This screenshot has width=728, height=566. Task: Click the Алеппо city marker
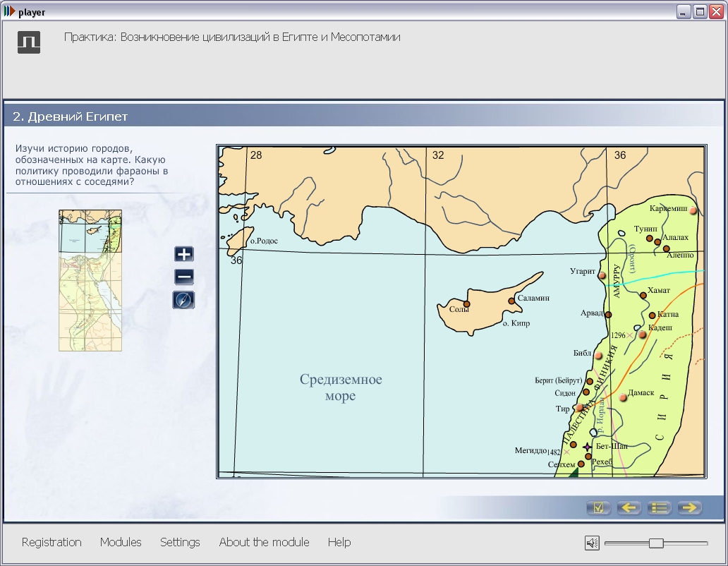tap(666, 249)
